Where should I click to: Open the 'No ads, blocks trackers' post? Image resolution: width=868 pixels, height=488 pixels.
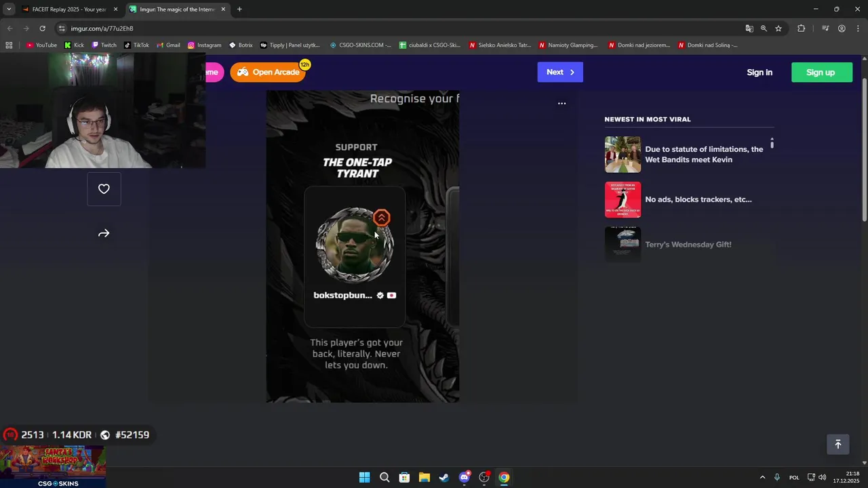698,199
